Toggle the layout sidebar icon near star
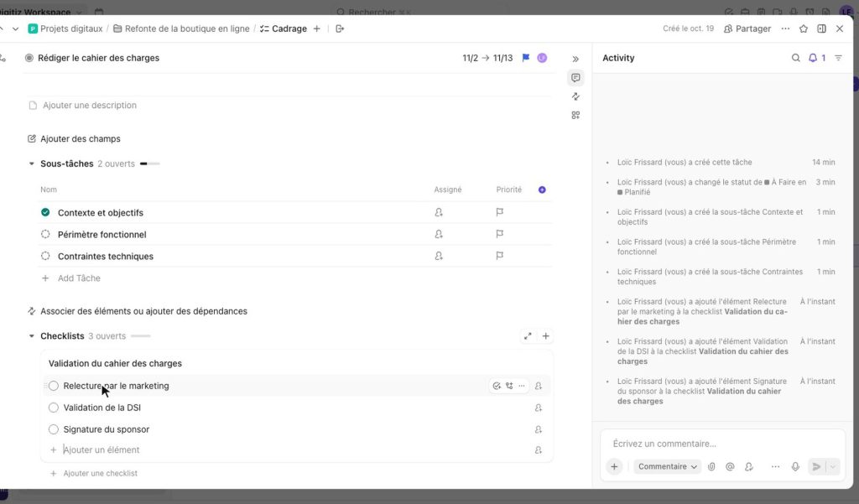The image size is (859, 504). [x=821, y=29]
